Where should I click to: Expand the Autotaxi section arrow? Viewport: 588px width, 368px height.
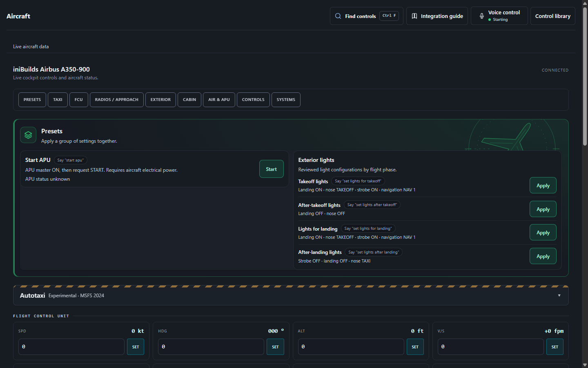(559, 296)
